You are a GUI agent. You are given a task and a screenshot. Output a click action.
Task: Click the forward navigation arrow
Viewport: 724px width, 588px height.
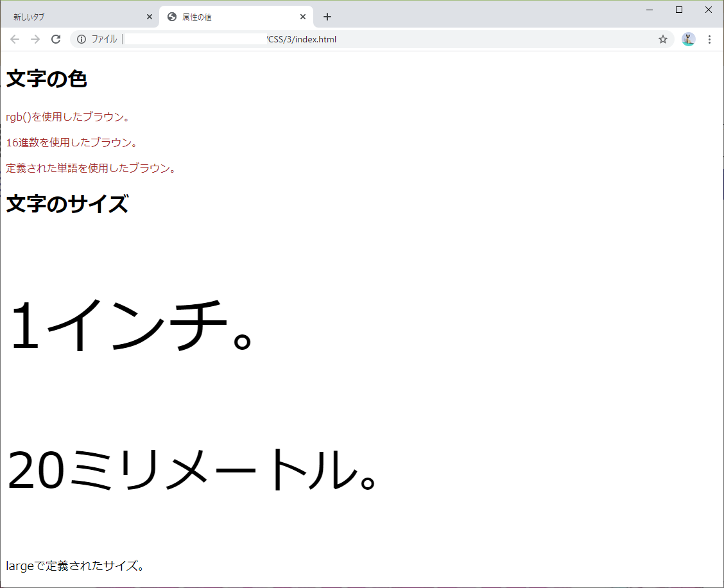pyautogui.click(x=35, y=39)
